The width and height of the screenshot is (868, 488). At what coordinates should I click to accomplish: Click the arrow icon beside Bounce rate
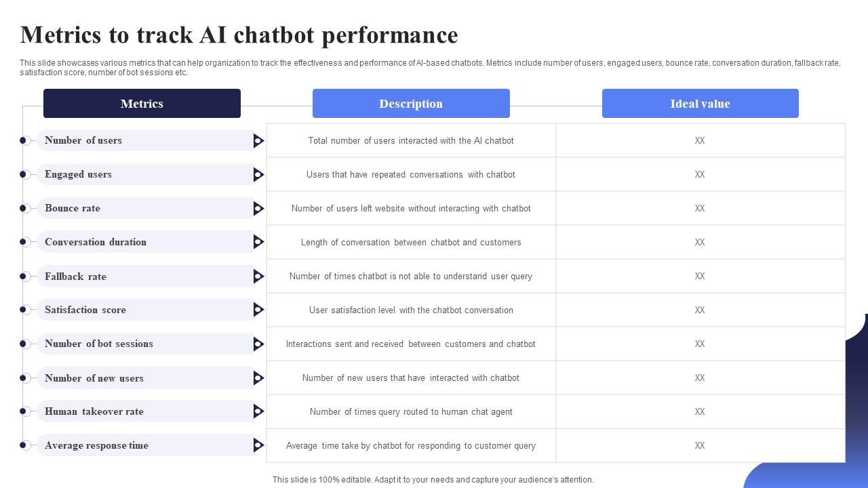tap(258, 208)
